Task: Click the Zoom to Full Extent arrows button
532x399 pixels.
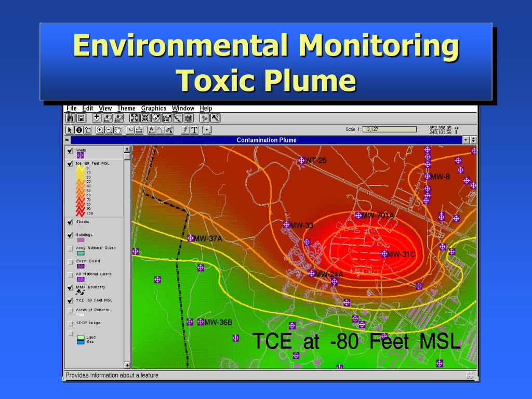Action: pos(134,118)
